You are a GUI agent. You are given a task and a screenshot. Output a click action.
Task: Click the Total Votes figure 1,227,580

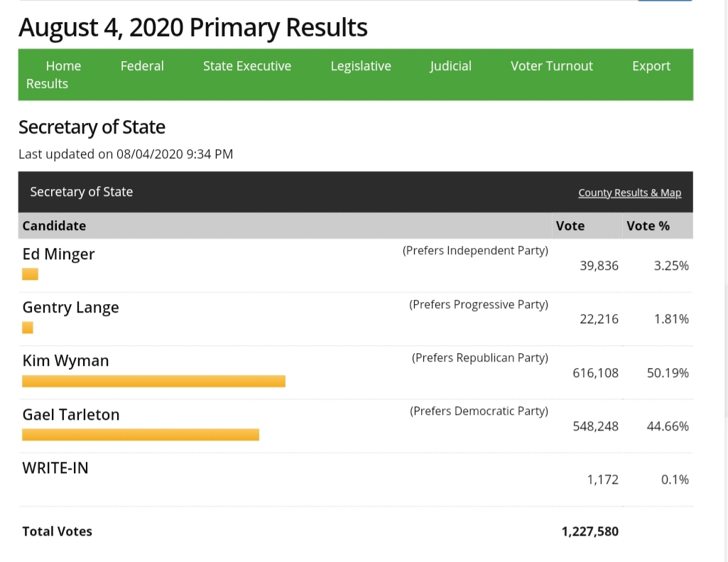(590, 531)
